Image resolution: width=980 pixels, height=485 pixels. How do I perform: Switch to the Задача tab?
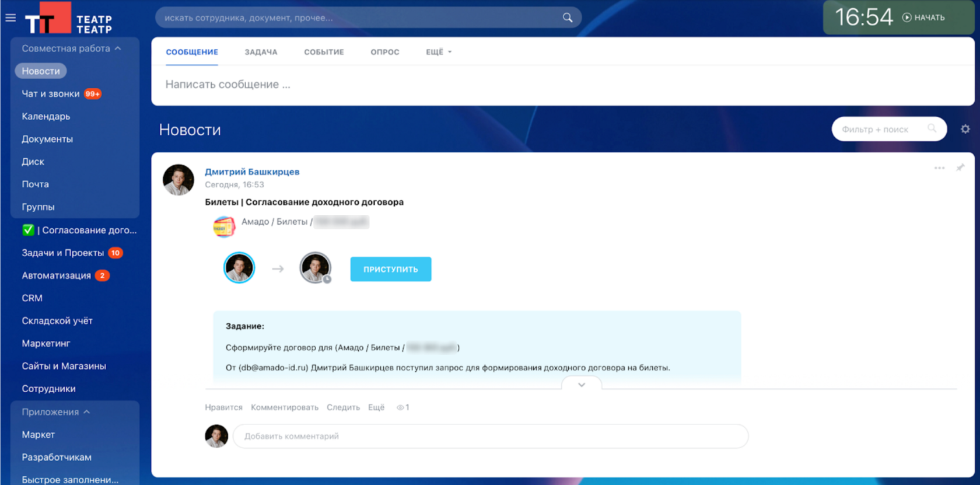point(261,52)
